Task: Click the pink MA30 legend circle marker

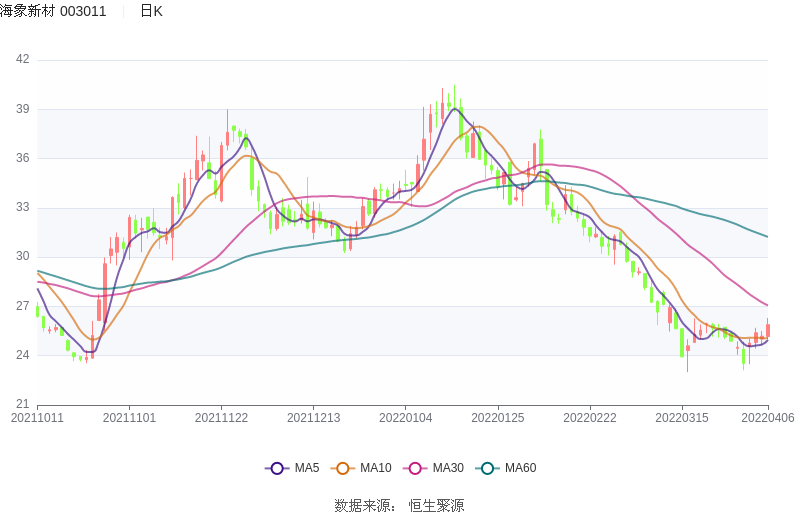Action: (415, 468)
